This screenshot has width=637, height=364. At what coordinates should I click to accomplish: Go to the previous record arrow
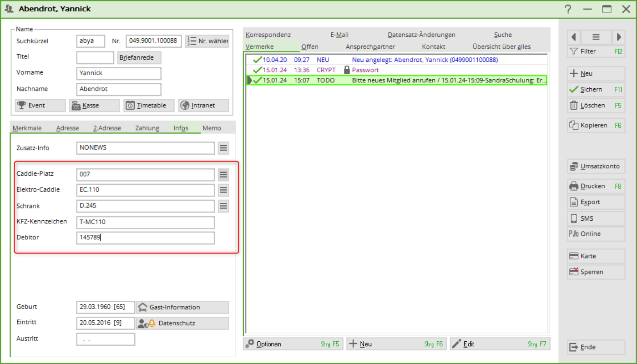point(574,37)
